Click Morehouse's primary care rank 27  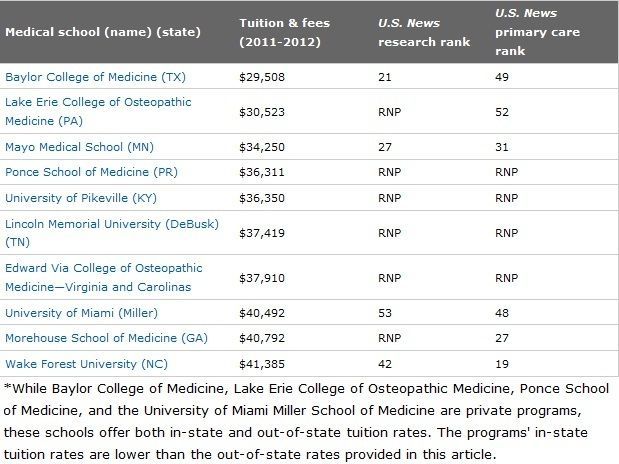[x=504, y=337]
